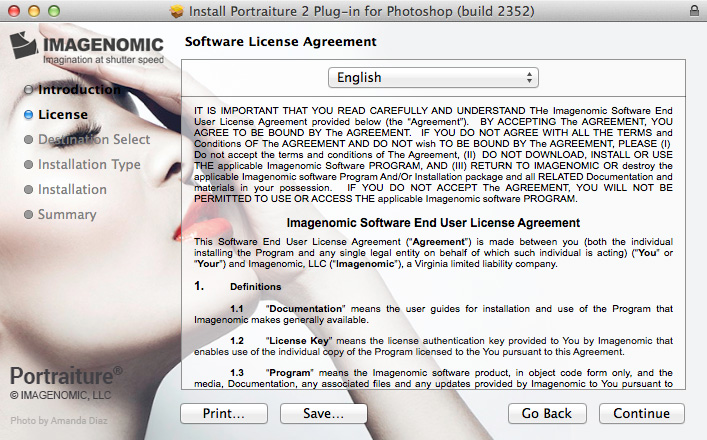Click the blue License step bullet
This screenshot has height=440, width=707.
28,115
